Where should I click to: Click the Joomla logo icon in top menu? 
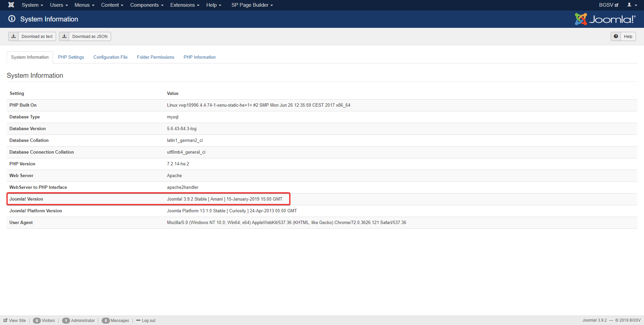11,5
